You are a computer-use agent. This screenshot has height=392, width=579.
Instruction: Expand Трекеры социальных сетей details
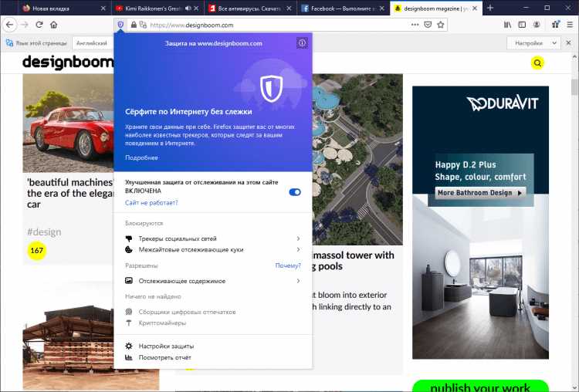(213, 238)
